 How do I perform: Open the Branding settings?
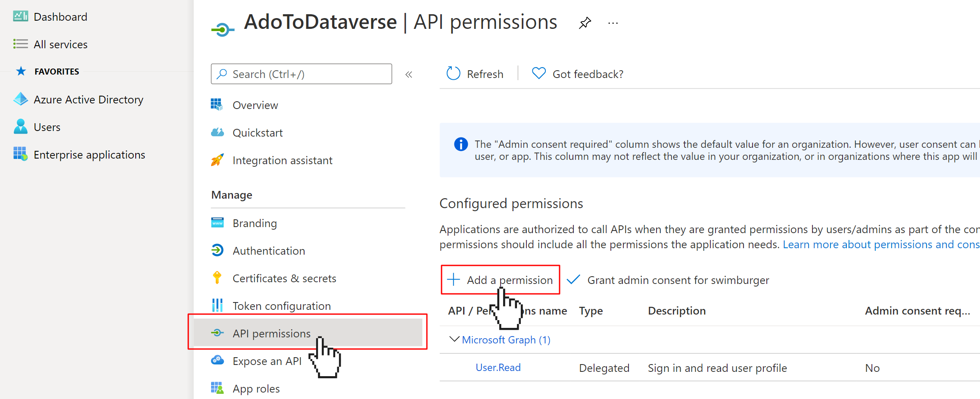coord(255,223)
